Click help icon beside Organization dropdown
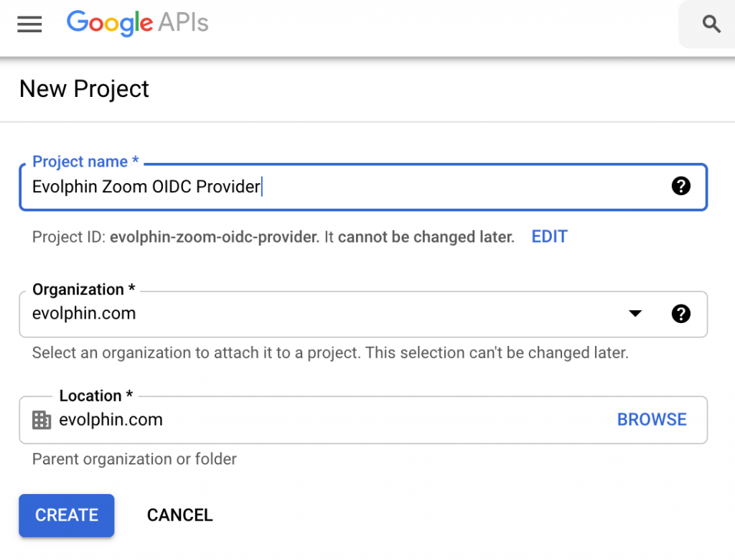Screen dimensions: 735x560 (x=680, y=314)
